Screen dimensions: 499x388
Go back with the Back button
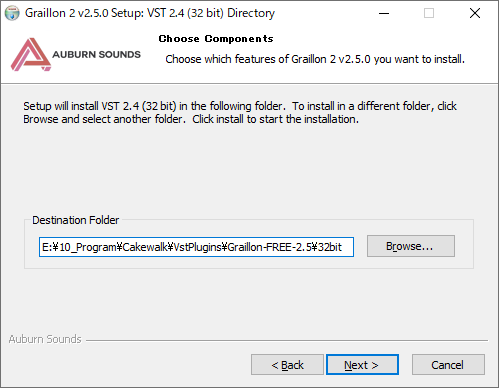pyautogui.click(x=287, y=365)
